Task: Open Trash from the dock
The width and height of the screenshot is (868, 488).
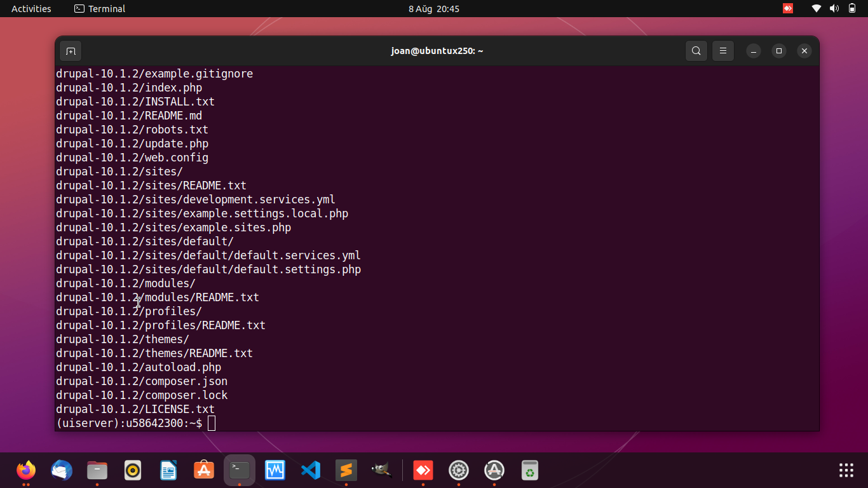Action: (530, 470)
